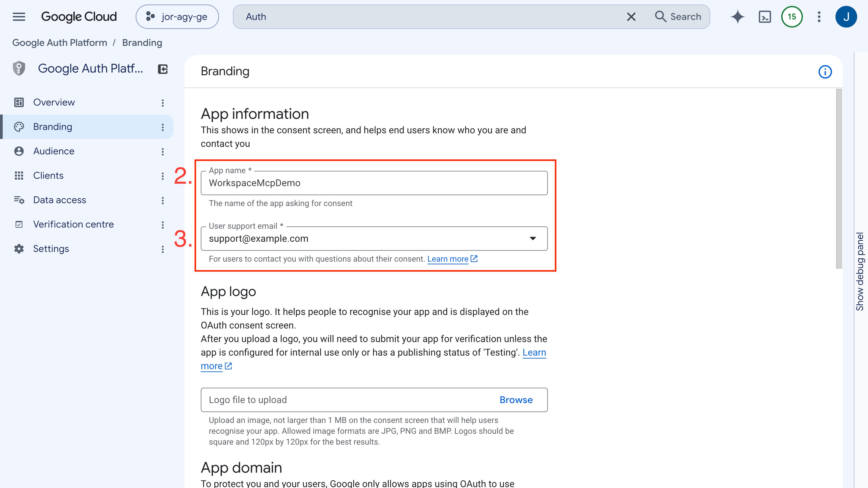Click the Search button
This screenshot has width=868, height=488.
tap(678, 16)
